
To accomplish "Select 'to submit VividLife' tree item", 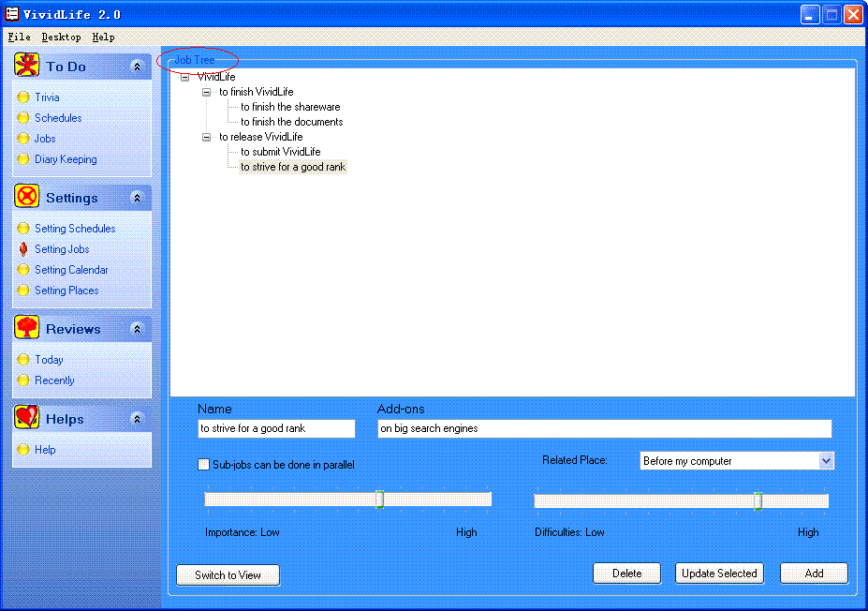I will click(x=281, y=152).
